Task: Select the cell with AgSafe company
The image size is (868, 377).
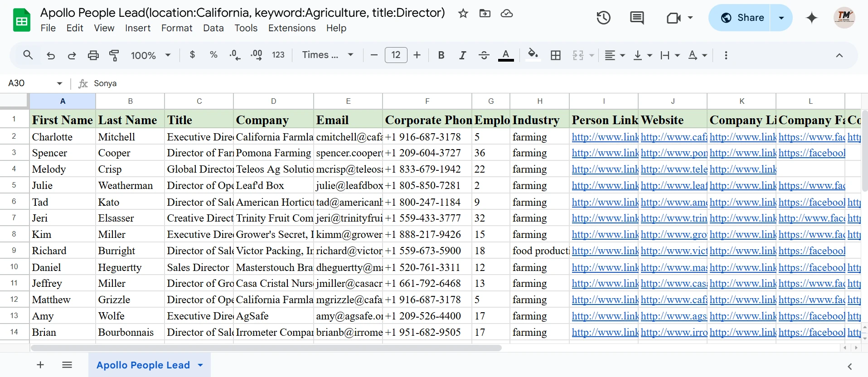Action: click(x=273, y=316)
